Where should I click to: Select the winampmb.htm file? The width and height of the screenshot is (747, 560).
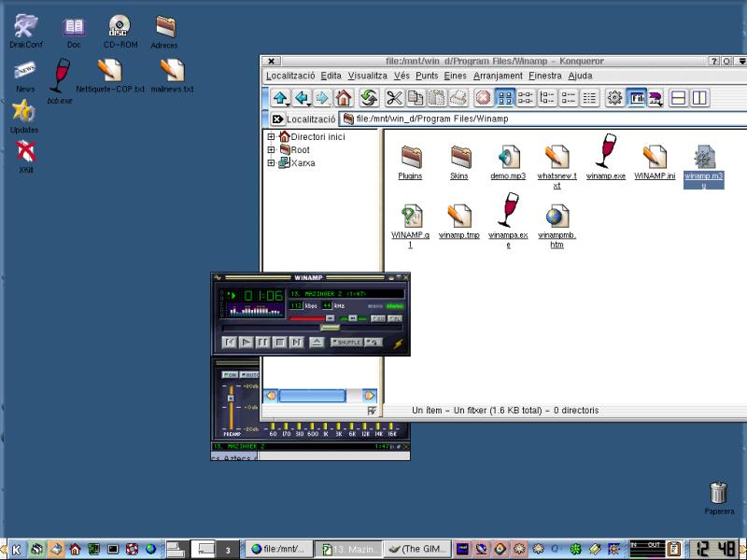(557, 226)
